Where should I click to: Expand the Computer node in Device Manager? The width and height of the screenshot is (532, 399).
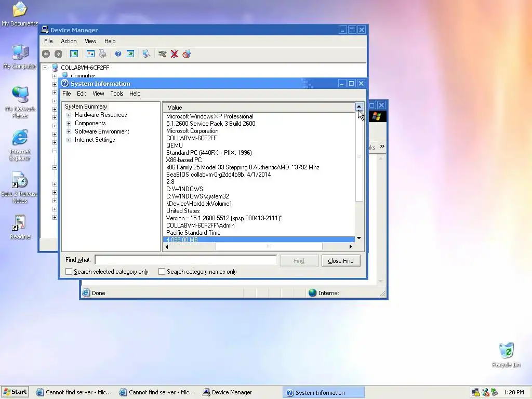tap(55, 76)
